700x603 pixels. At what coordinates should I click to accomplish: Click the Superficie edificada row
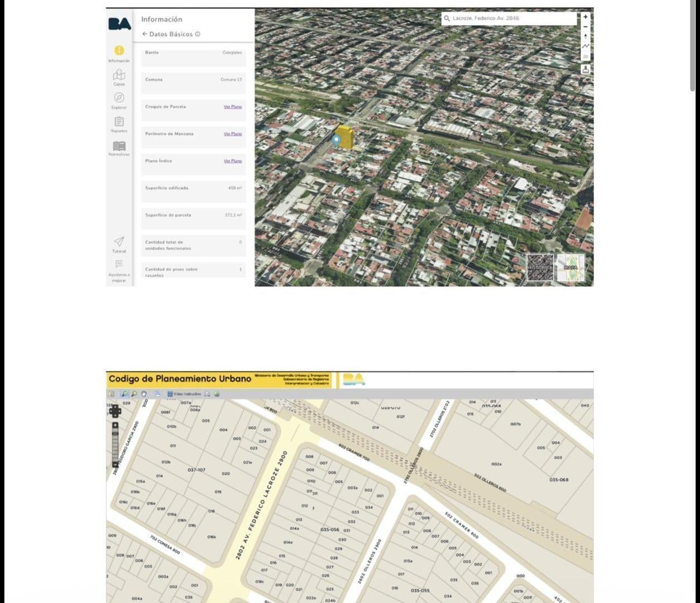pos(194,192)
